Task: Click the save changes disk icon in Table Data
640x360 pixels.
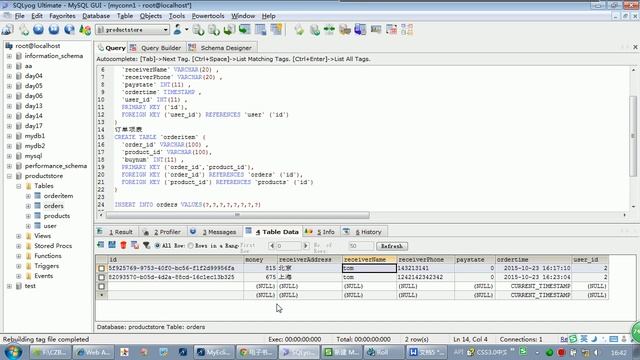Action: 112,245
